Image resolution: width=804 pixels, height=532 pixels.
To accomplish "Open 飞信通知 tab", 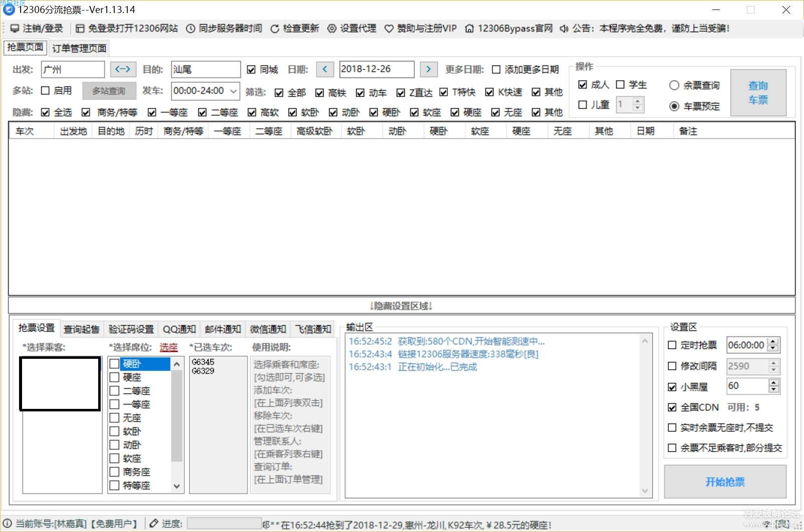I will click(x=313, y=329).
